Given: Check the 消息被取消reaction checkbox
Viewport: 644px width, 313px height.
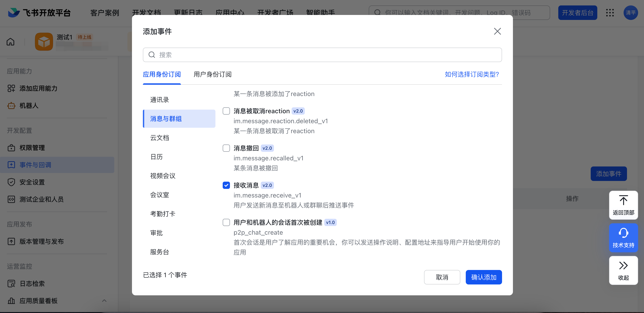Looking at the screenshot, I should [x=226, y=111].
